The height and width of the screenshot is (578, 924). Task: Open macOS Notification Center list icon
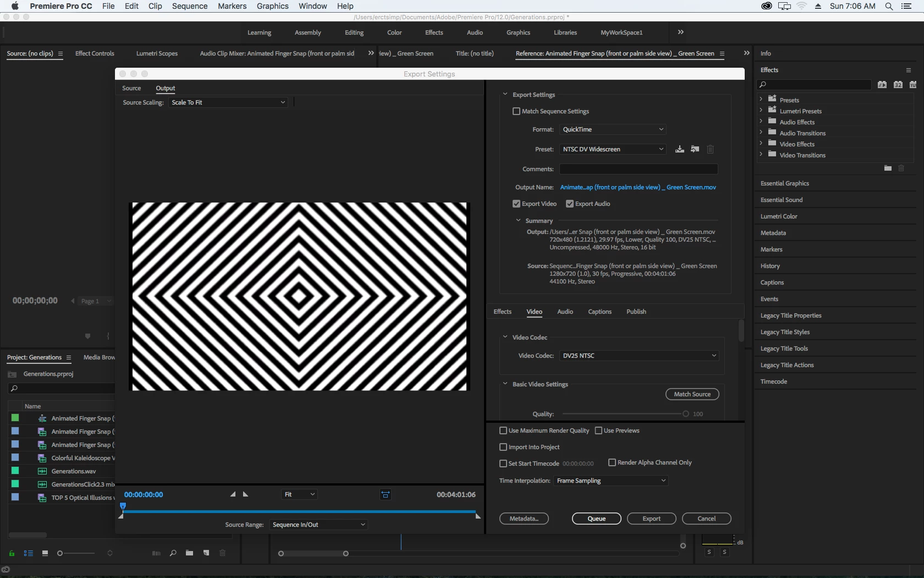pos(907,6)
